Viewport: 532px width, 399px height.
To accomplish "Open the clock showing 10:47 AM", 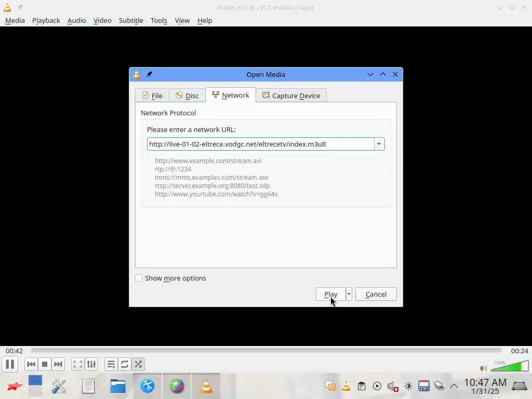I will pyautogui.click(x=485, y=386).
